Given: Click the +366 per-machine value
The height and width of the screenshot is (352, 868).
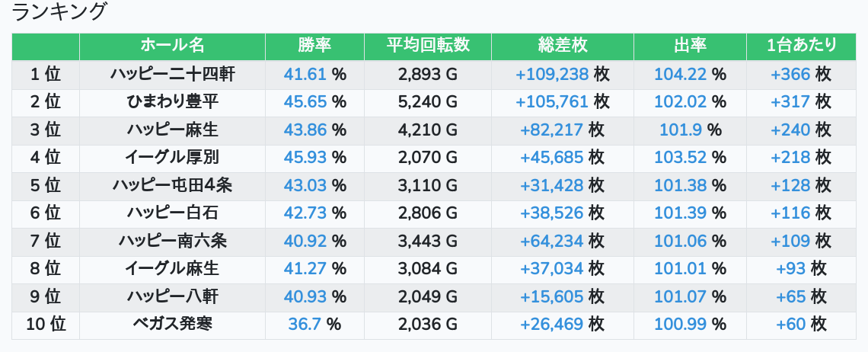Looking at the screenshot, I should point(790,74).
